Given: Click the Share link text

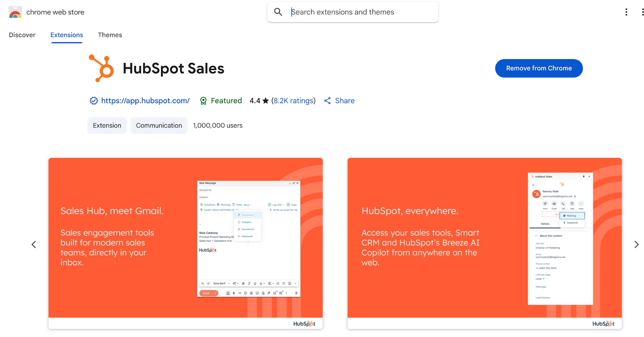Looking at the screenshot, I should coord(345,101).
